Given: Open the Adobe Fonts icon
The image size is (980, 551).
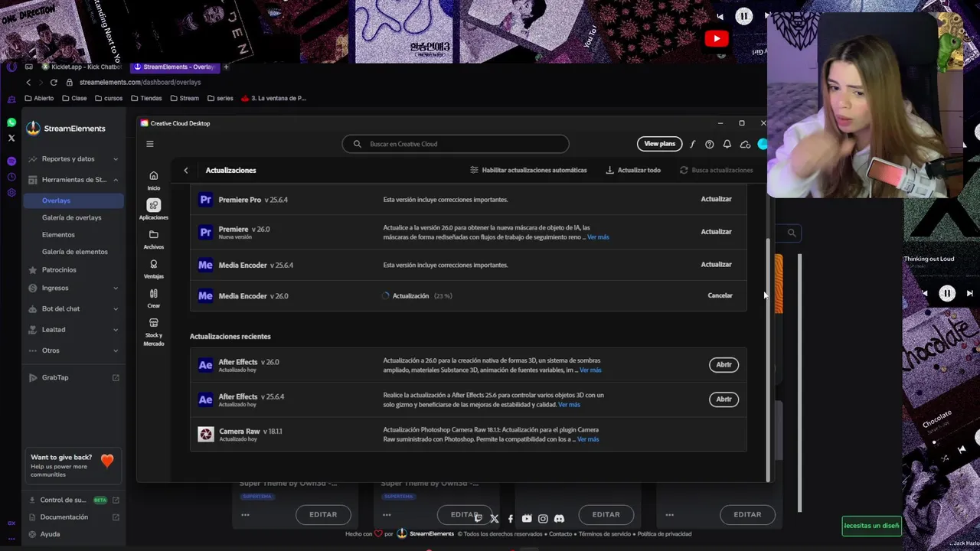Looking at the screenshot, I should pos(692,144).
